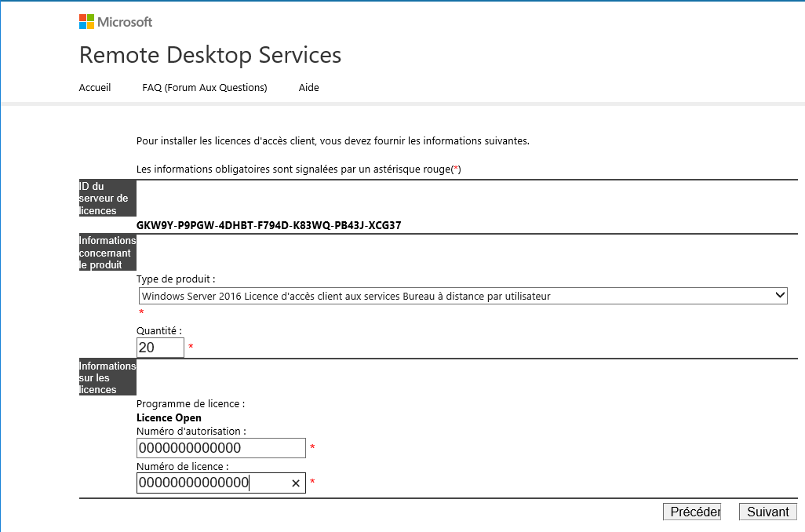
Task: Click 'Informations concernant le produit' section label
Action: [x=107, y=253]
